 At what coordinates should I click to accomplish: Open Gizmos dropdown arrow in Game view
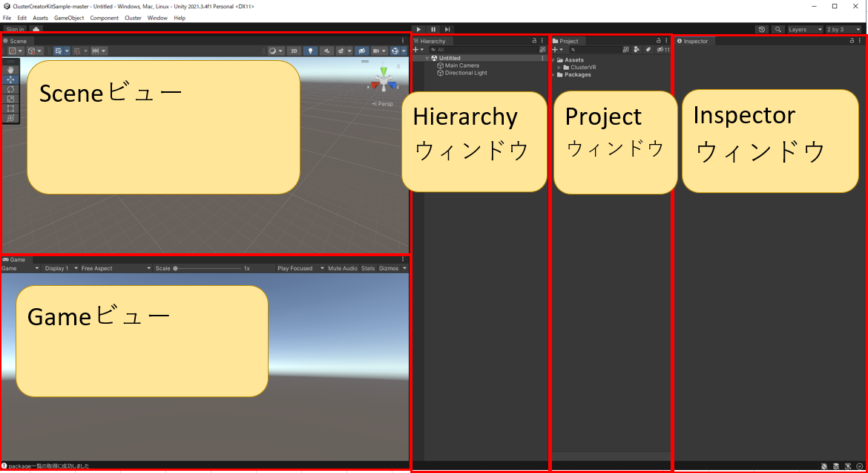coord(404,268)
